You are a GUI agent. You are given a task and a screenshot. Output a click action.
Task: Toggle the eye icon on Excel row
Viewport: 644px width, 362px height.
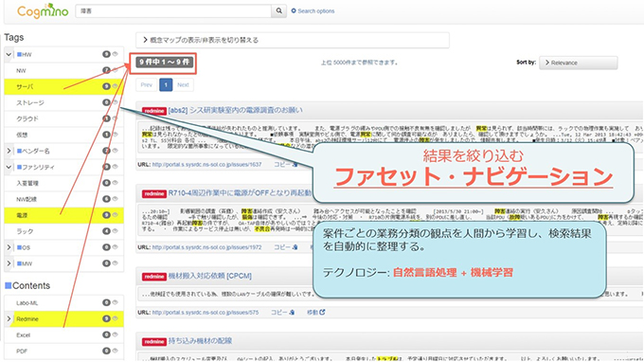(116, 335)
